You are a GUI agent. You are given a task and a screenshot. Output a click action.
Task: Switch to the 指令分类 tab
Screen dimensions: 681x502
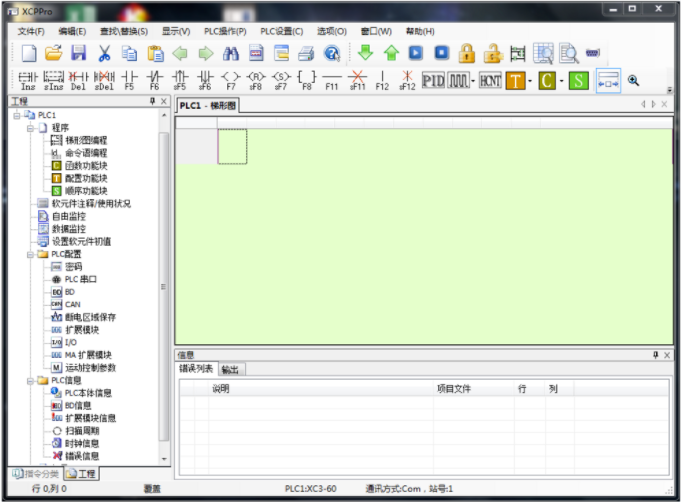click(x=36, y=473)
